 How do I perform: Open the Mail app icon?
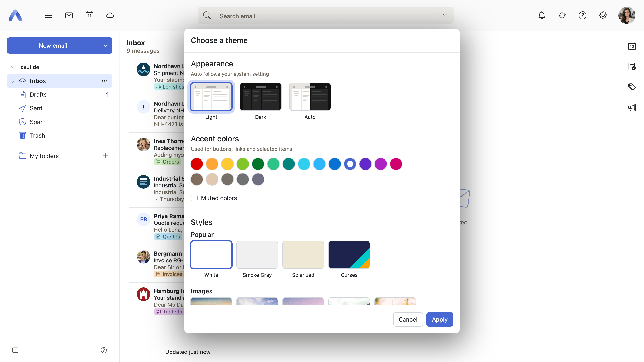pyautogui.click(x=69, y=16)
